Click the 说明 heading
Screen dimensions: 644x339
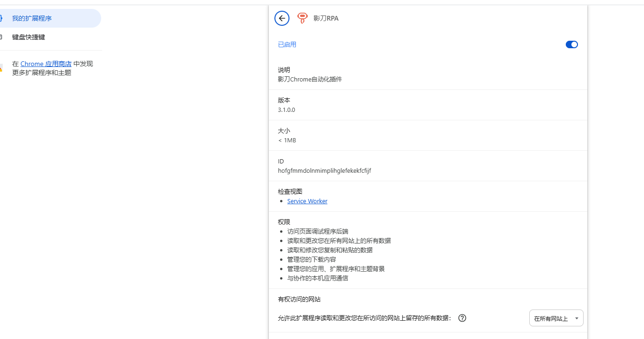[x=284, y=70]
